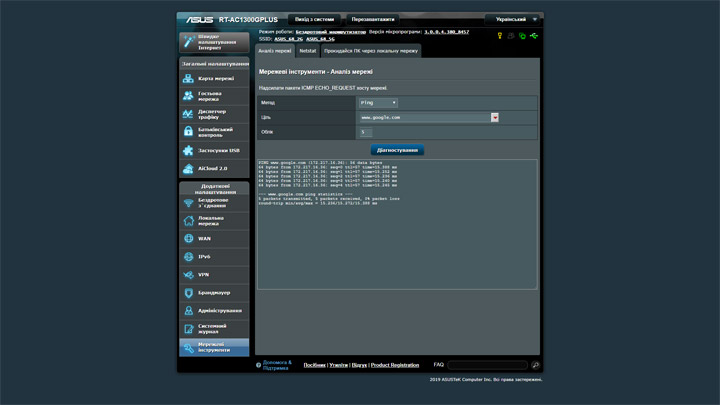Click the Мережеві інструменти - Аналіз мережі heading

point(315,72)
